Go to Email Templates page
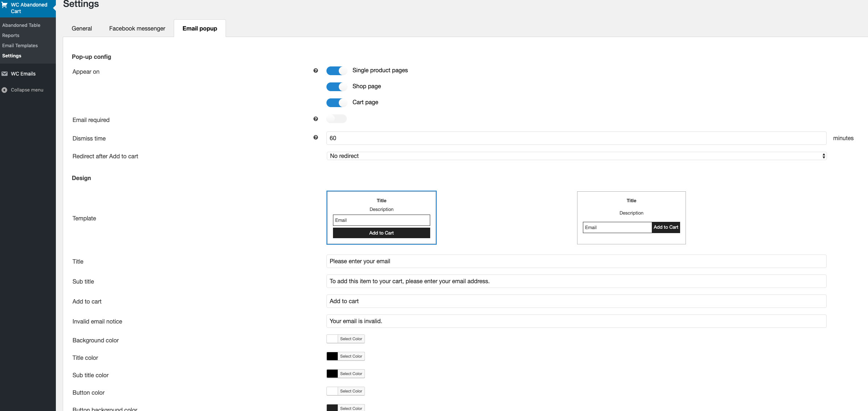 coord(20,45)
